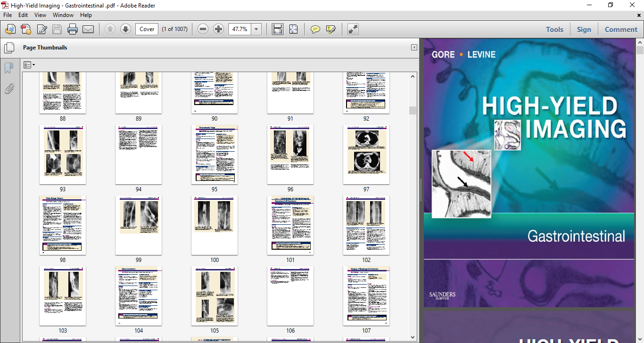Select page 93 thumbnail

coord(63,155)
